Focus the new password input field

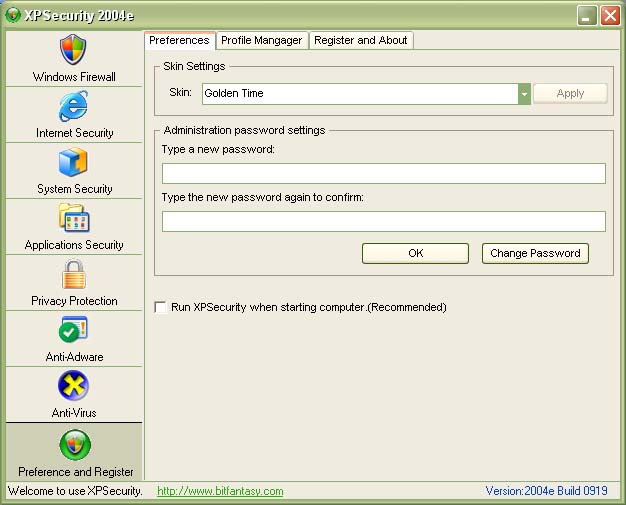tap(384, 173)
